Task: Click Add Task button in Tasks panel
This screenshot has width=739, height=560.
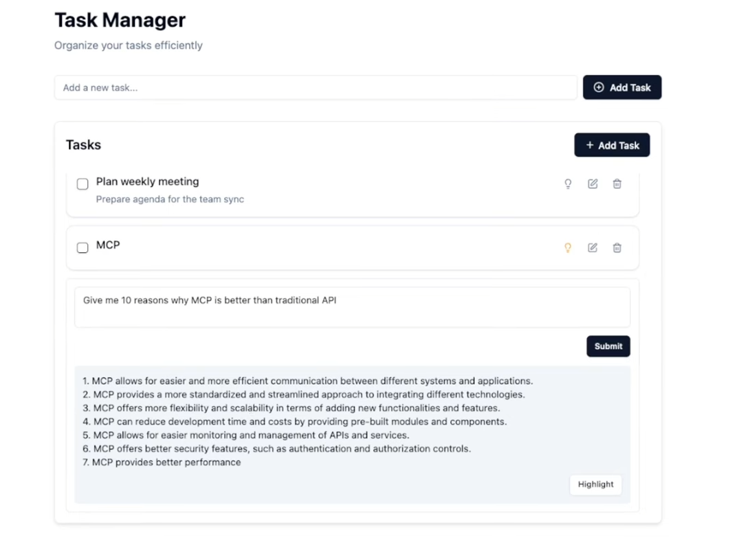Action: pos(612,145)
